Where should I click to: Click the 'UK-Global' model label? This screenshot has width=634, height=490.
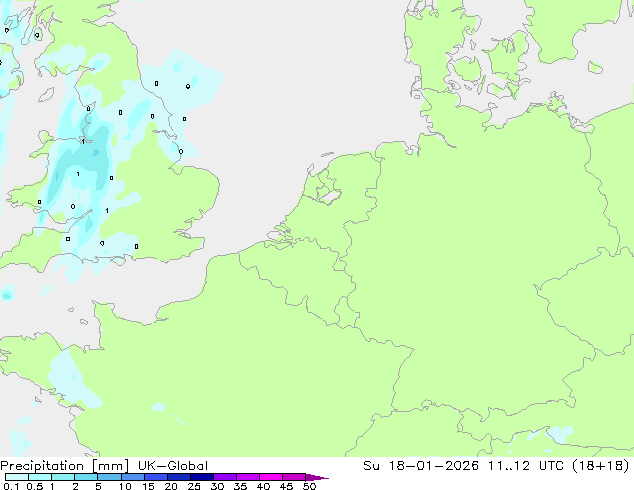(x=173, y=466)
